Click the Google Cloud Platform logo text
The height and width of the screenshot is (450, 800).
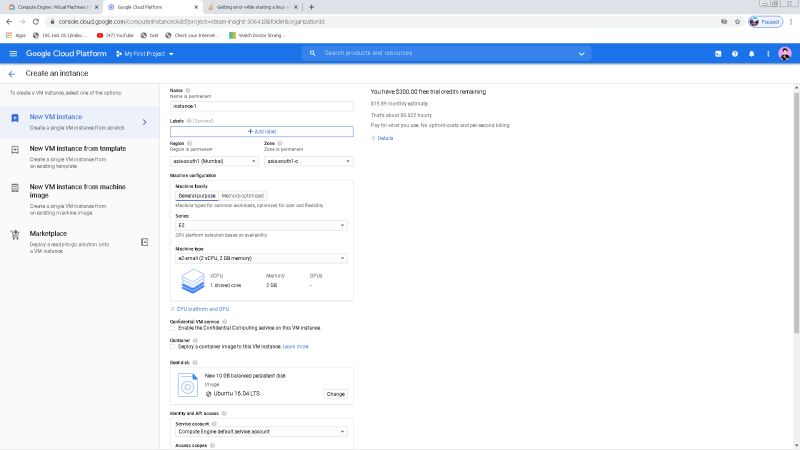[x=66, y=54]
